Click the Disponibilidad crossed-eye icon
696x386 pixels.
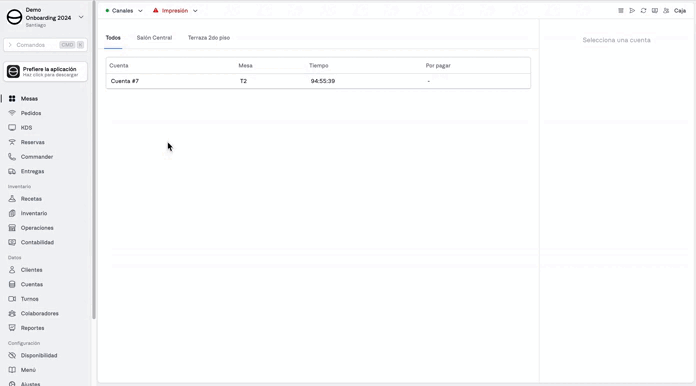(12, 355)
